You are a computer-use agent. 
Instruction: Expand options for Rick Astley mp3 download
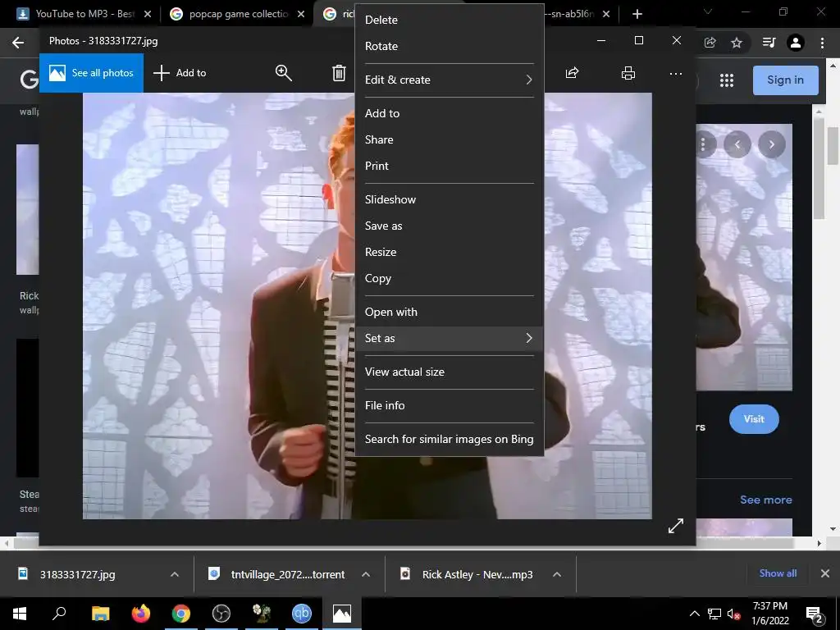click(557, 574)
